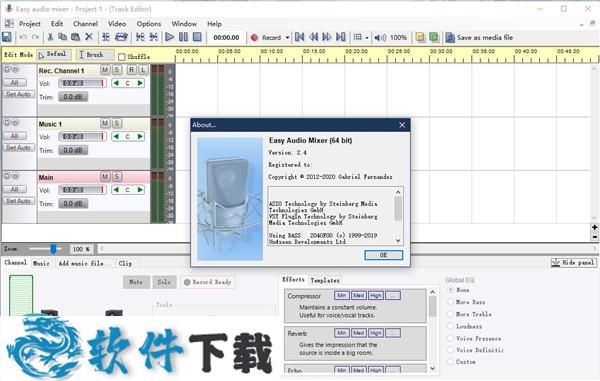
Task: Mute the Music 1 track
Action: pyautogui.click(x=104, y=123)
